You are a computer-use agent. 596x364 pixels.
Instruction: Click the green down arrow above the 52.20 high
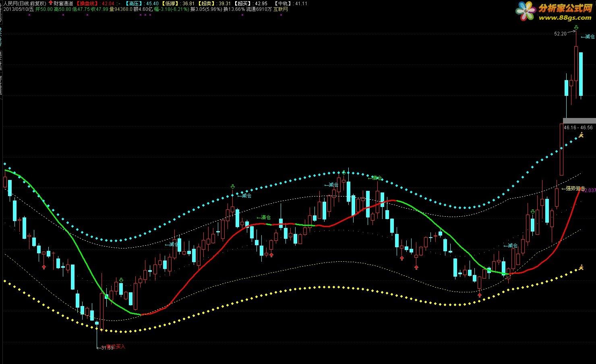point(576,27)
